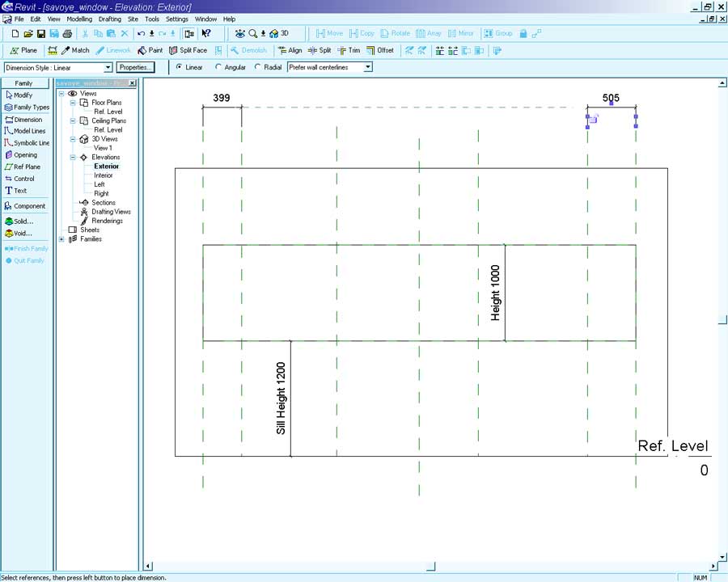728x582 pixels.
Task: Add a Control from the design bar
Action: (19, 179)
